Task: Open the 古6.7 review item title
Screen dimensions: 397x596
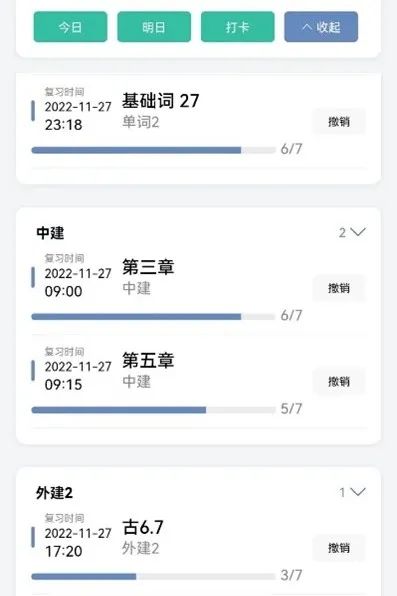Action: click(x=143, y=527)
